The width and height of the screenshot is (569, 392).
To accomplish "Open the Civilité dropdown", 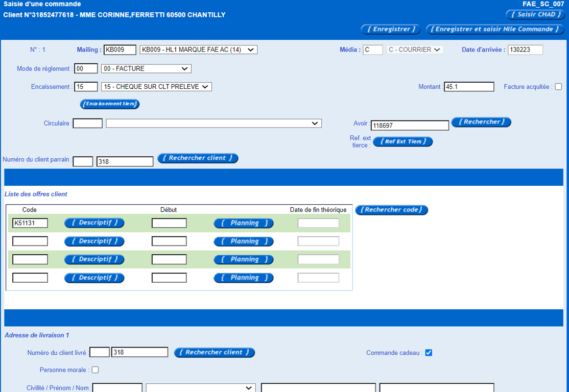I will [x=201, y=387].
